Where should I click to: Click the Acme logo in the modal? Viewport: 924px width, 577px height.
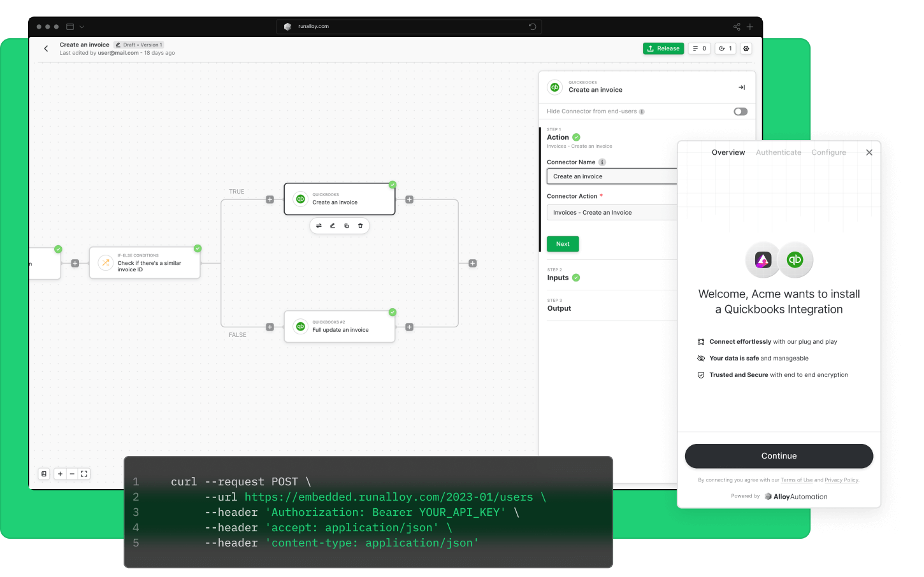coord(763,260)
